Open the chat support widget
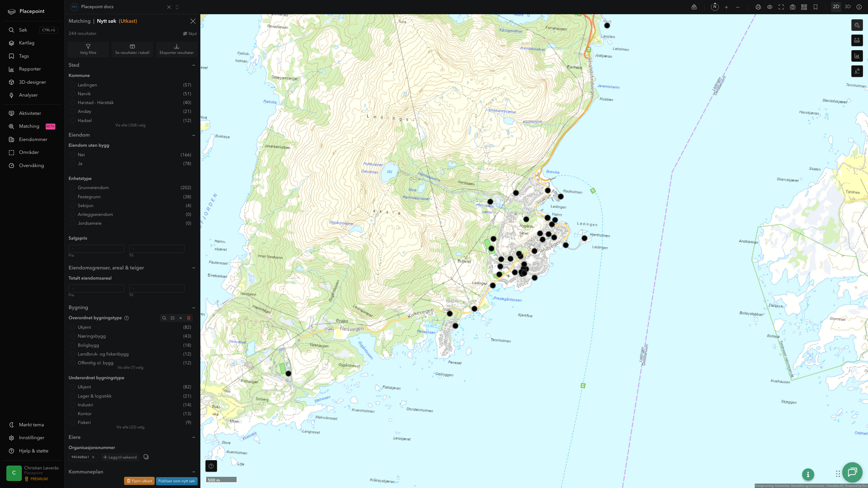The image size is (868, 488). click(852, 472)
